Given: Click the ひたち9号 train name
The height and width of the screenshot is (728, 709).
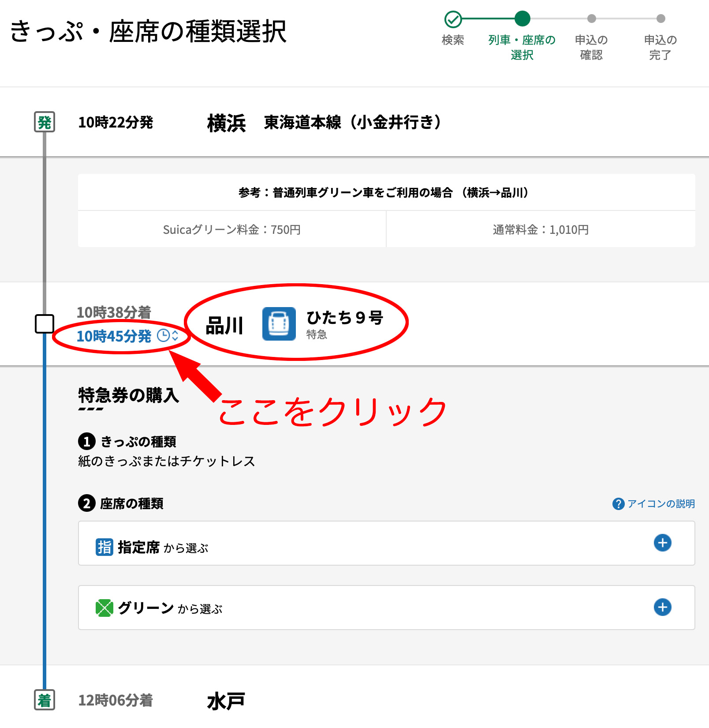Looking at the screenshot, I should [x=344, y=318].
